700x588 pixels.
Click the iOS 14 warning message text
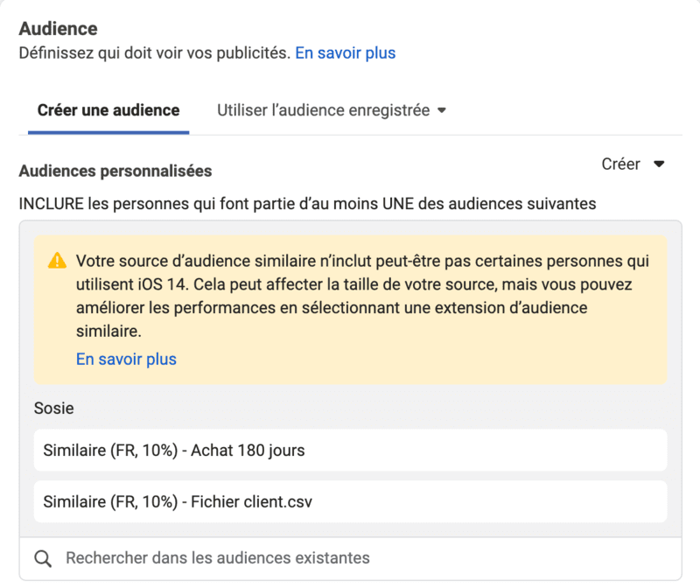(x=362, y=296)
